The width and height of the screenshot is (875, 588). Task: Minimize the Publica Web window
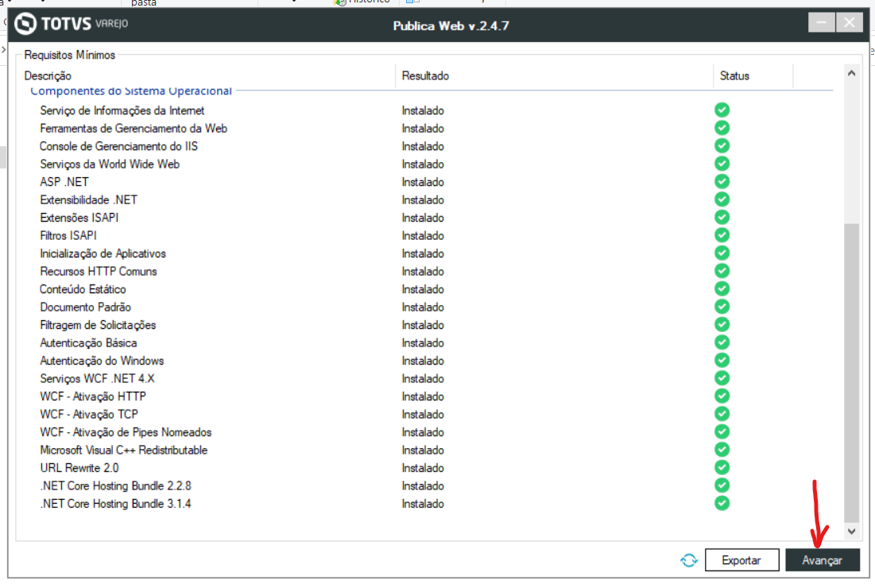pos(822,22)
